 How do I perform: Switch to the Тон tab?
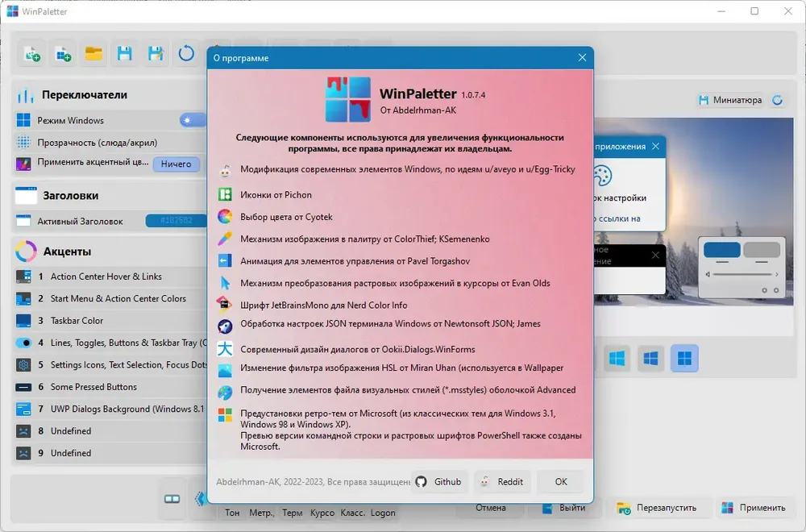click(232, 513)
